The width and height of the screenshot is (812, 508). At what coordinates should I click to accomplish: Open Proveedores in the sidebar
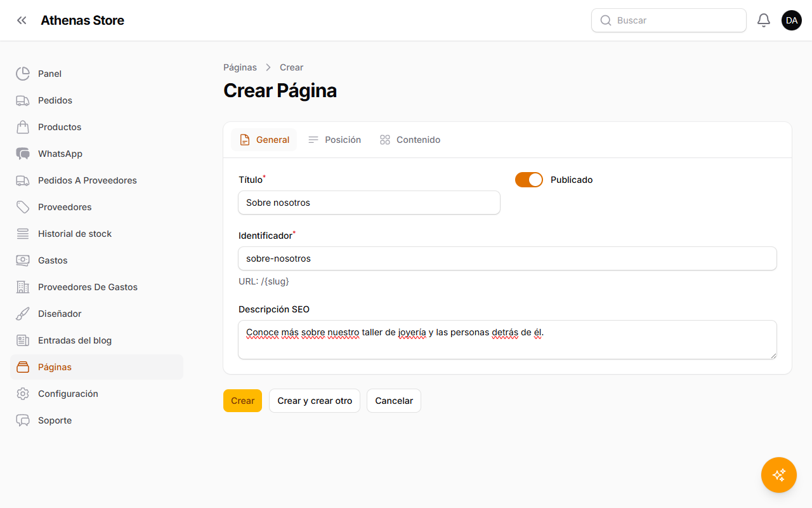[96, 207]
